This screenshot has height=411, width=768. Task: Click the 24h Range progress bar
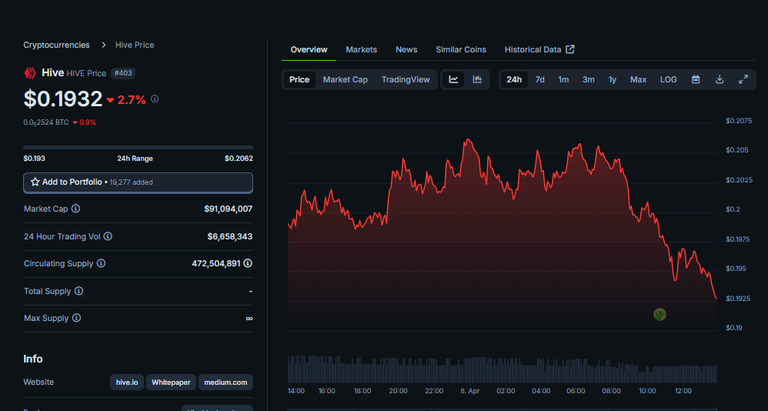[x=138, y=147]
